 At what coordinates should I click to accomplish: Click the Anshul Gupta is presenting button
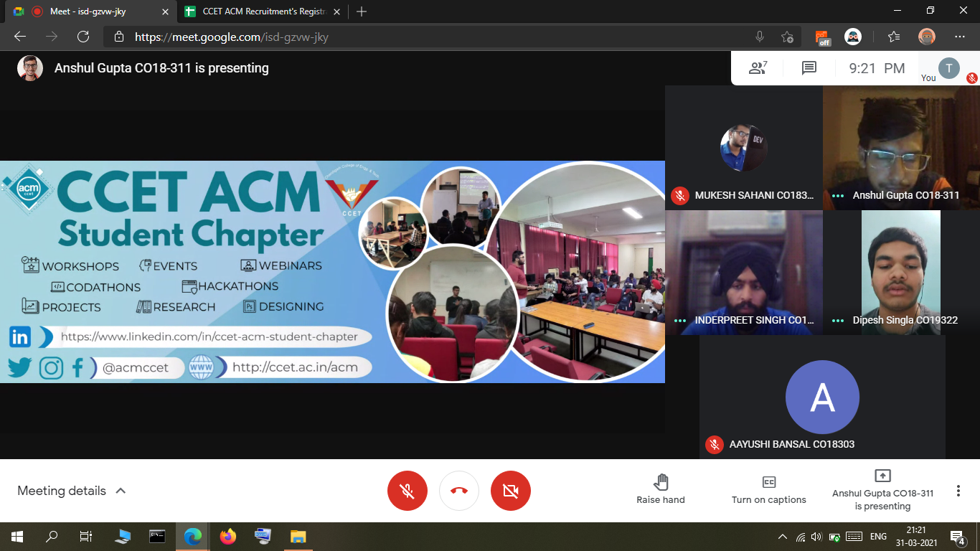pyautogui.click(x=882, y=491)
